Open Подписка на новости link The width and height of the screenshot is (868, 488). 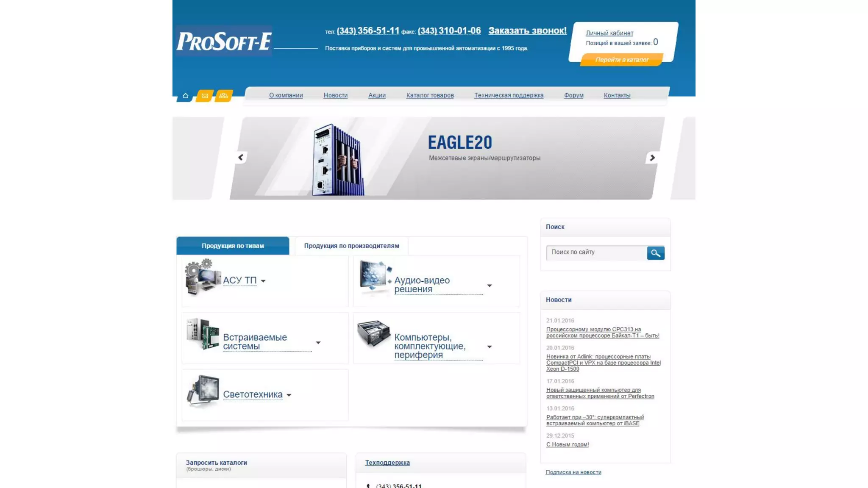coord(573,472)
